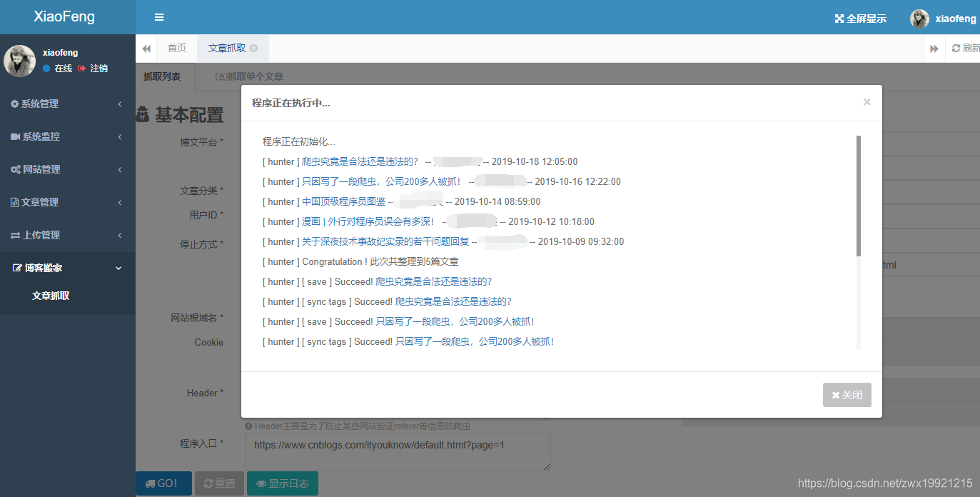The width and height of the screenshot is (980, 497).
Task: Click the hamburger menu icon
Action: [159, 17]
